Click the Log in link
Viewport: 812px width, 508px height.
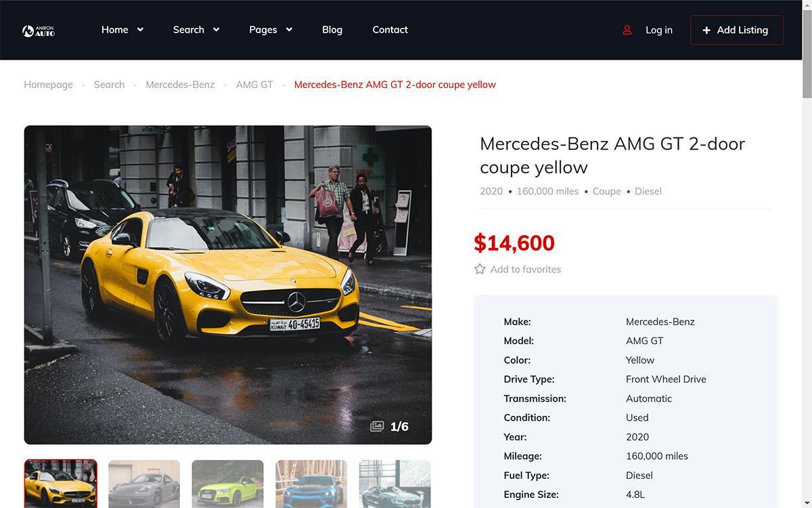pyautogui.click(x=659, y=30)
